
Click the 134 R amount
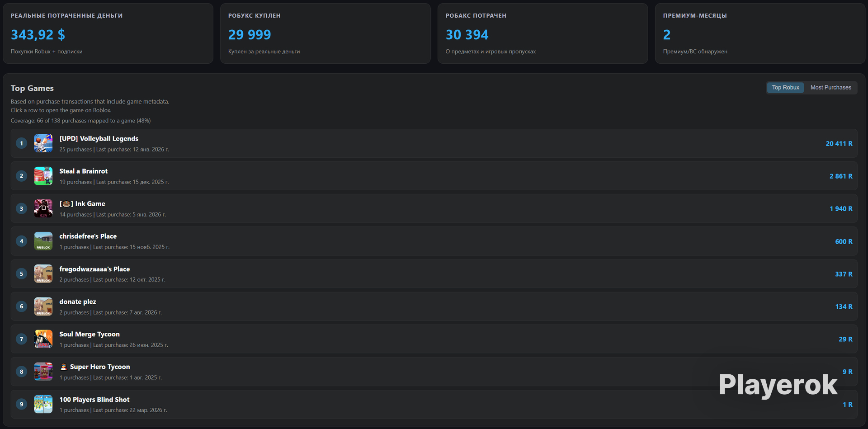pos(844,306)
